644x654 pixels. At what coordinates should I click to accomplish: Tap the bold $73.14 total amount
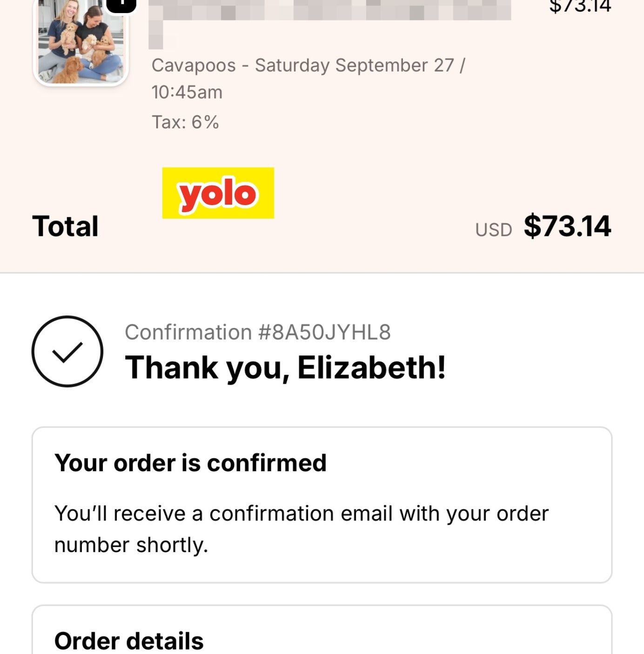pos(567,227)
